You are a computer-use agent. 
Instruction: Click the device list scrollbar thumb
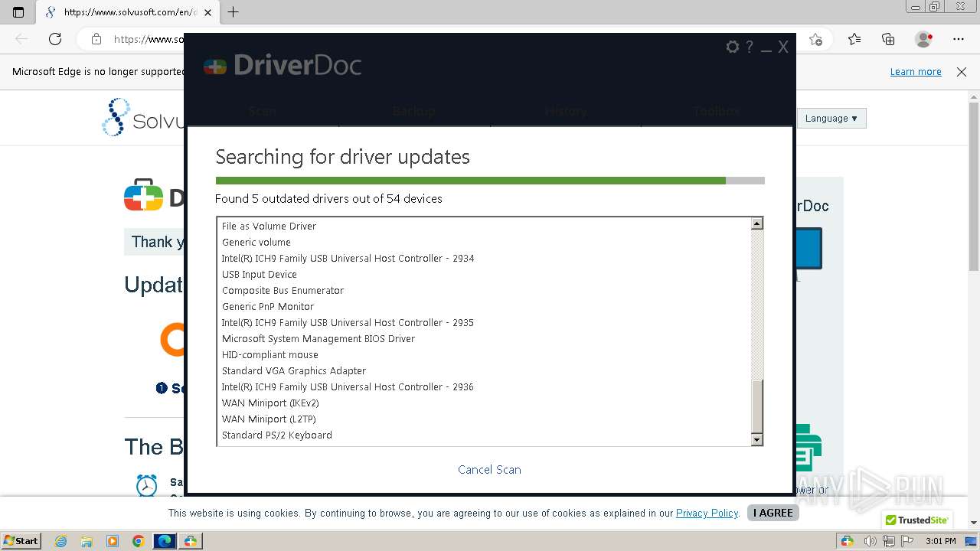coord(756,406)
